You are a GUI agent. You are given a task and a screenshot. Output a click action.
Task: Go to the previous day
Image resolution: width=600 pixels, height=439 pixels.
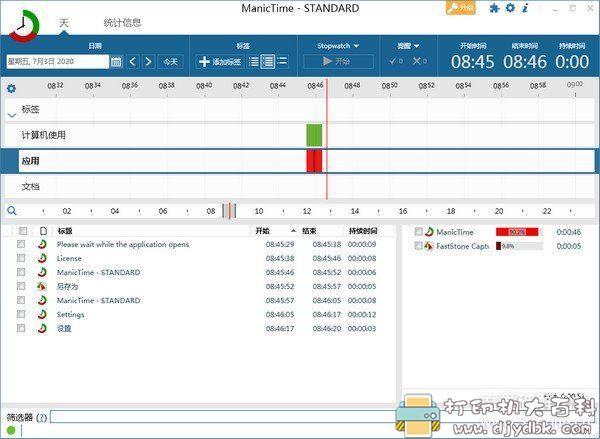click(x=133, y=62)
